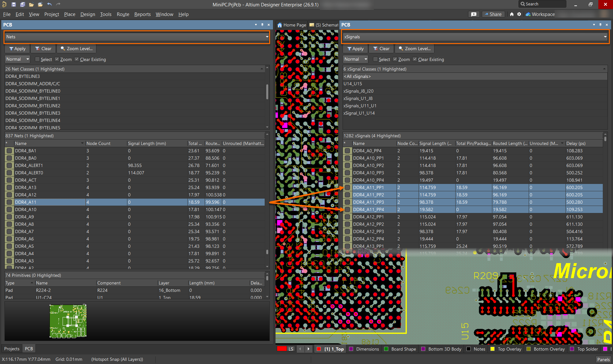Open the Reports menu

click(x=142, y=14)
